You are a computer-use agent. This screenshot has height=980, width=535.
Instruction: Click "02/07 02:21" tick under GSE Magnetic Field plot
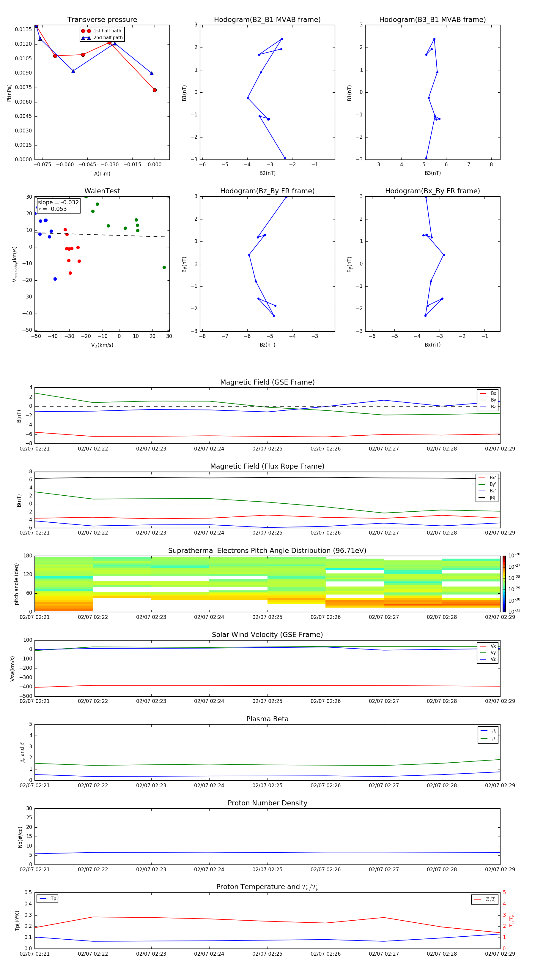coord(35,449)
